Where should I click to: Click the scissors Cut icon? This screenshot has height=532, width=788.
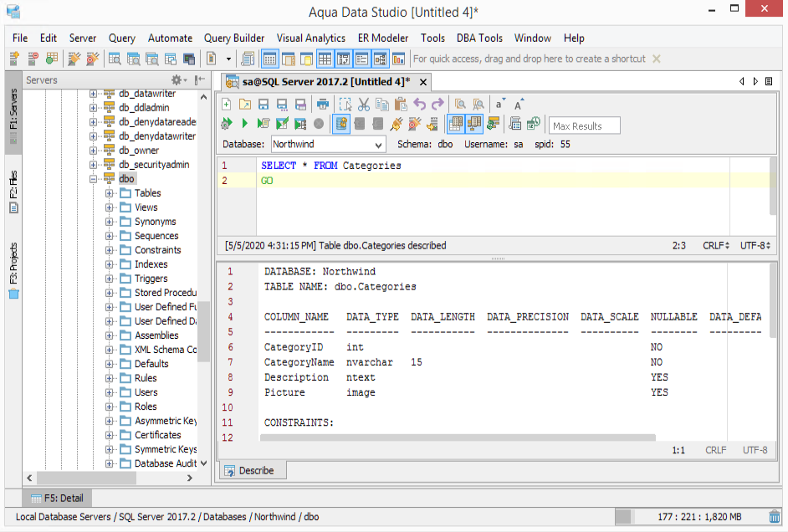click(363, 105)
